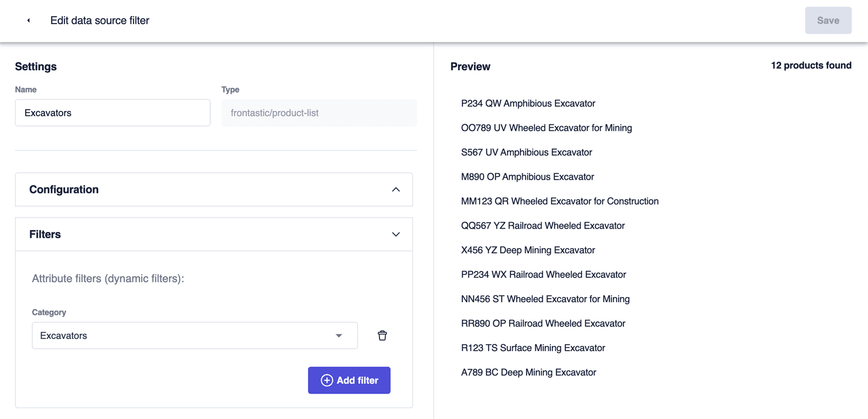The height and width of the screenshot is (419, 868).
Task: Click the Category dropdown caret arrow
Action: click(338, 335)
